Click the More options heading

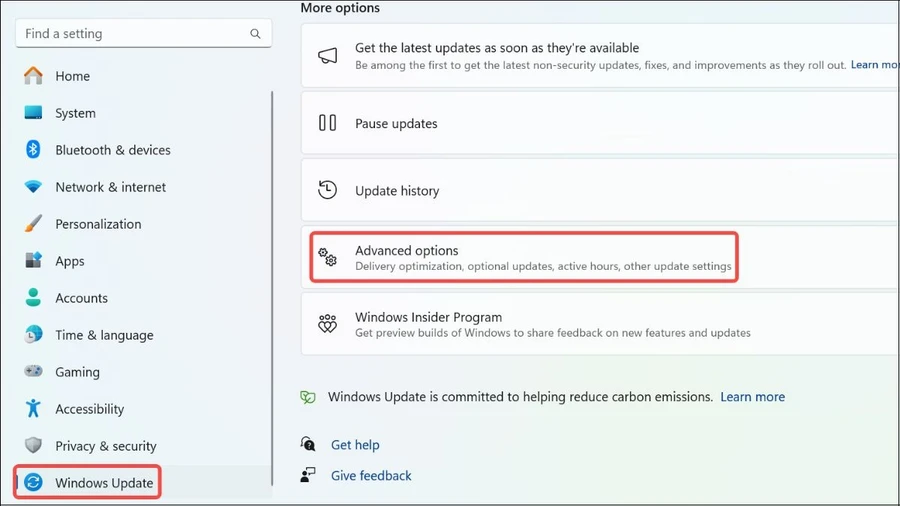tap(340, 7)
